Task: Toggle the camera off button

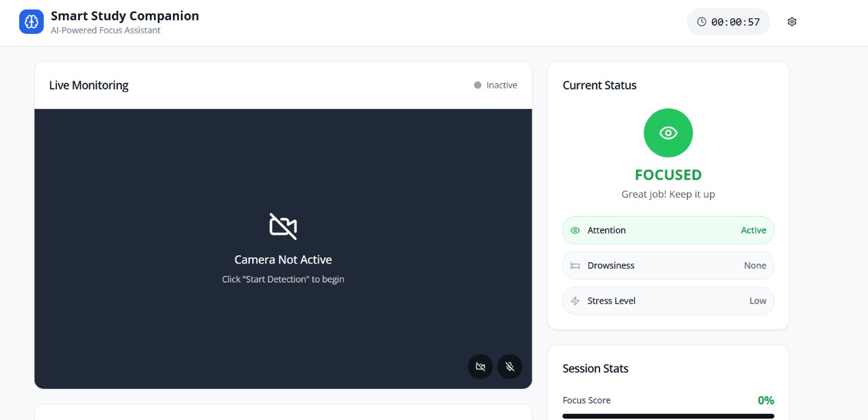Action: click(x=480, y=366)
